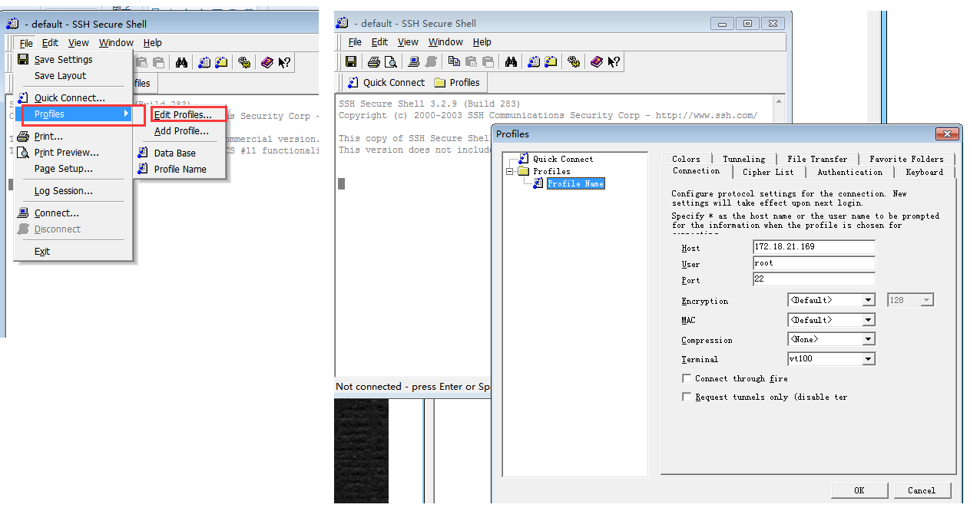Click Connect computer icon in right window toolbar
Viewport: 980px width, 521px height.
414,62
